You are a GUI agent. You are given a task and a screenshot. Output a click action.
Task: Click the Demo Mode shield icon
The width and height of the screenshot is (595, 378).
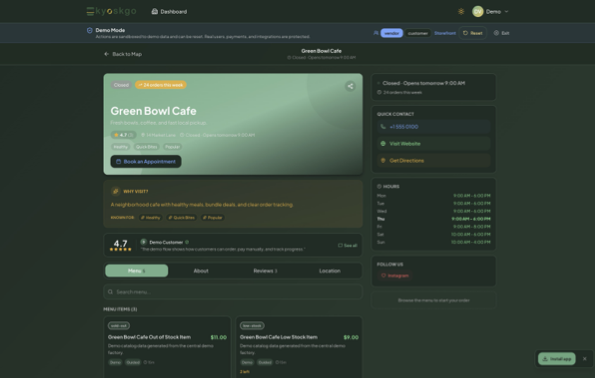pos(90,30)
